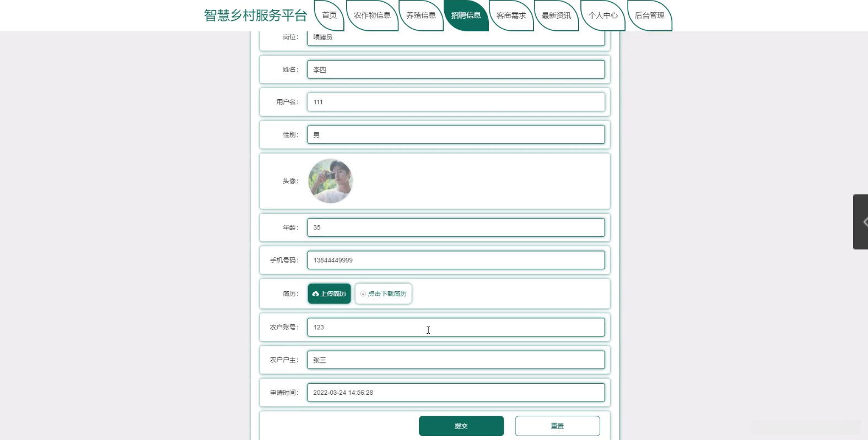Open the 个人中心 tab
The image size is (868, 440).
point(603,15)
